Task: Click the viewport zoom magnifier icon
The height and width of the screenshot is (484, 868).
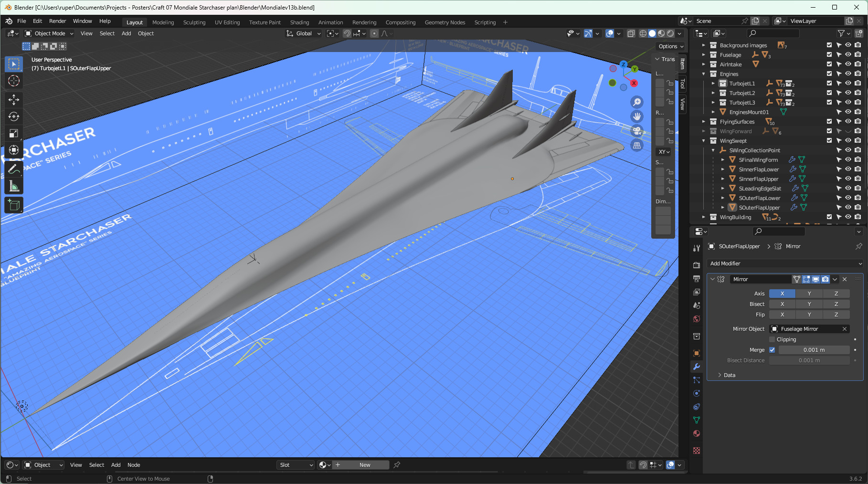Action: tap(637, 102)
